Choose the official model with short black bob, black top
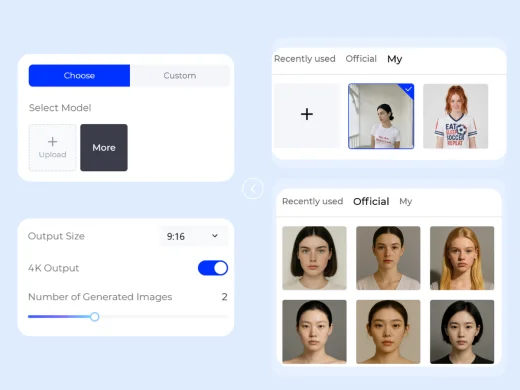Viewport: 520px width, 390px height. pos(462,332)
